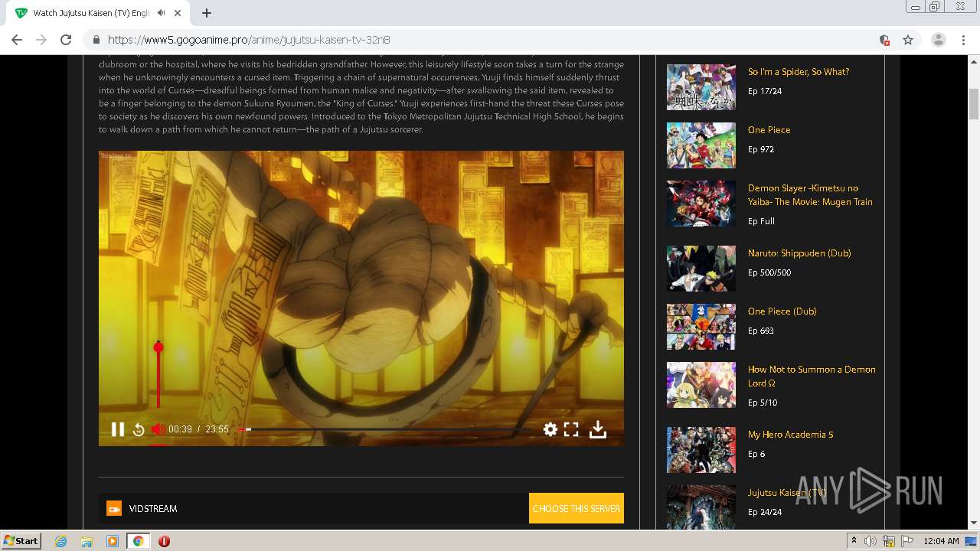Click Chrome taskbar icon

[x=139, y=541]
